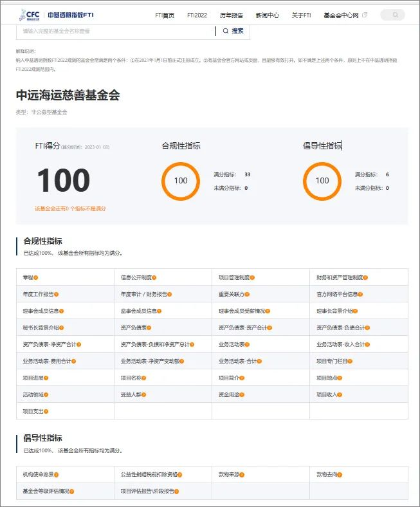Click the orange 该基金会还有0个指标不是满分 note

click(70, 209)
